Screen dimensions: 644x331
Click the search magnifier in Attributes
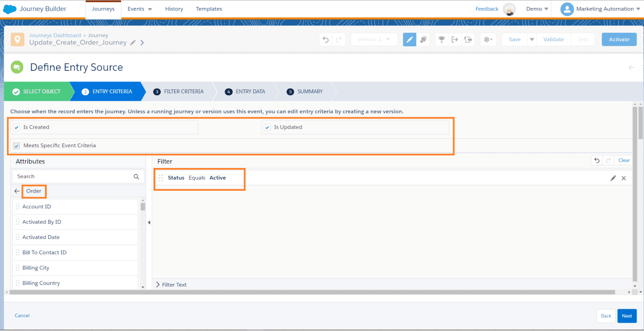click(x=136, y=176)
